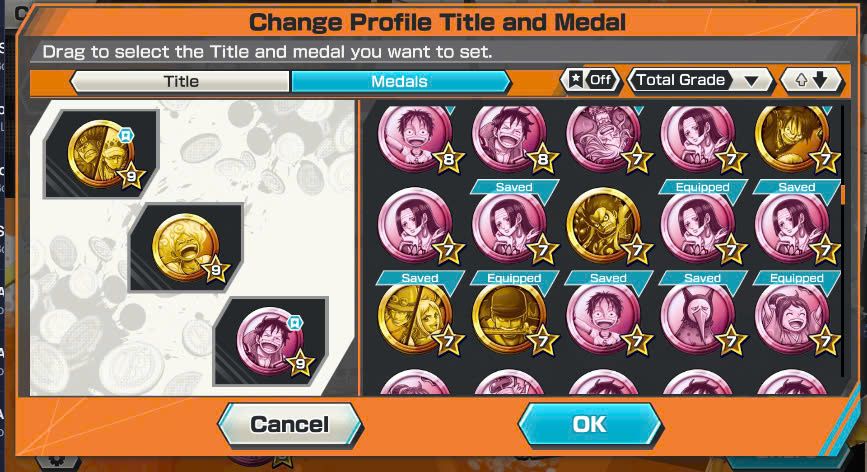
Task: Toggle the ascending/descending sort order arrows
Action: tap(812, 80)
